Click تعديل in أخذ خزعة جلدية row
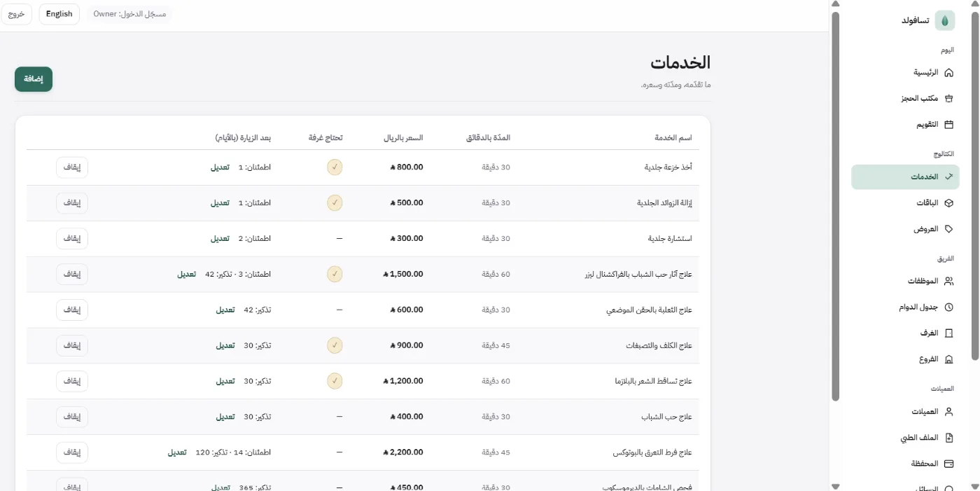980x491 pixels. (x=220, y=167)
